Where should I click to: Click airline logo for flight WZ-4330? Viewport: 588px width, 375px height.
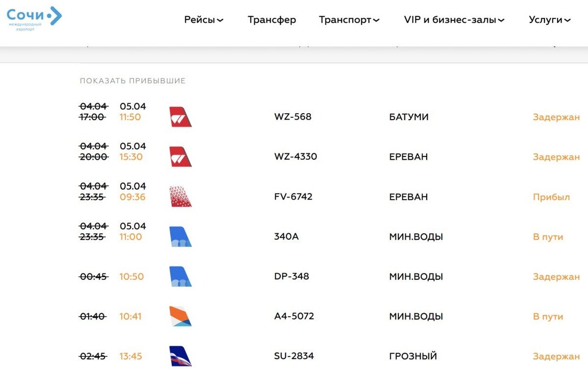pos(180,157)
